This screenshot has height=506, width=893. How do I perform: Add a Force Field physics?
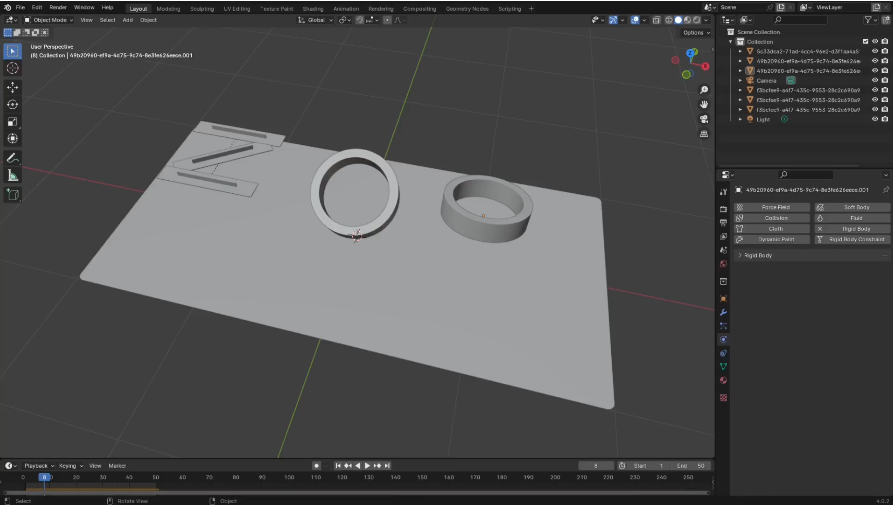[772, 207]
